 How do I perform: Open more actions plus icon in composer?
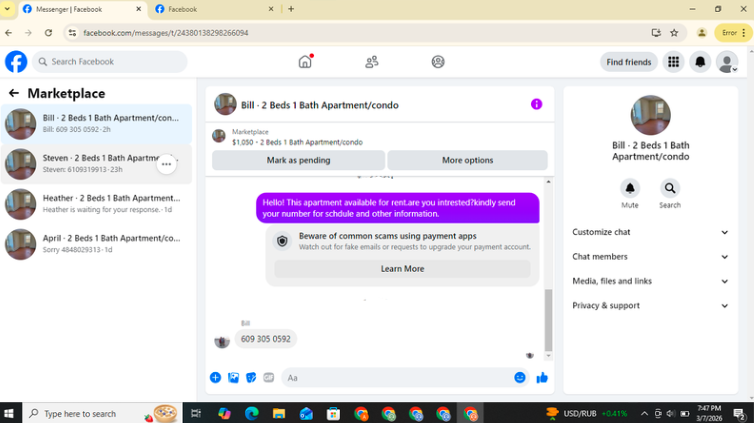pos(215,378)
